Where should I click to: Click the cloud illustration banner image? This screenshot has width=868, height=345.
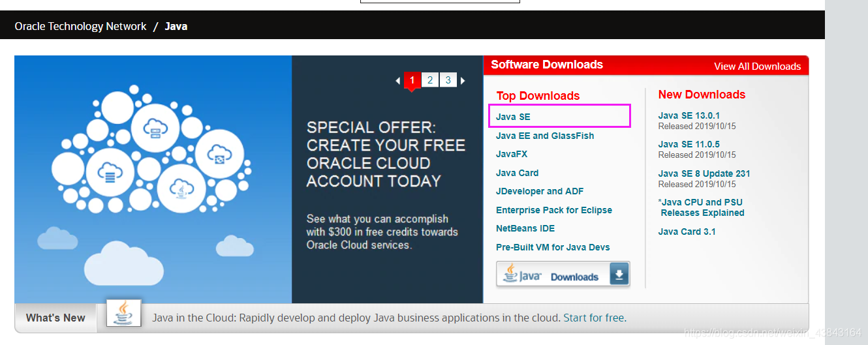153,179
